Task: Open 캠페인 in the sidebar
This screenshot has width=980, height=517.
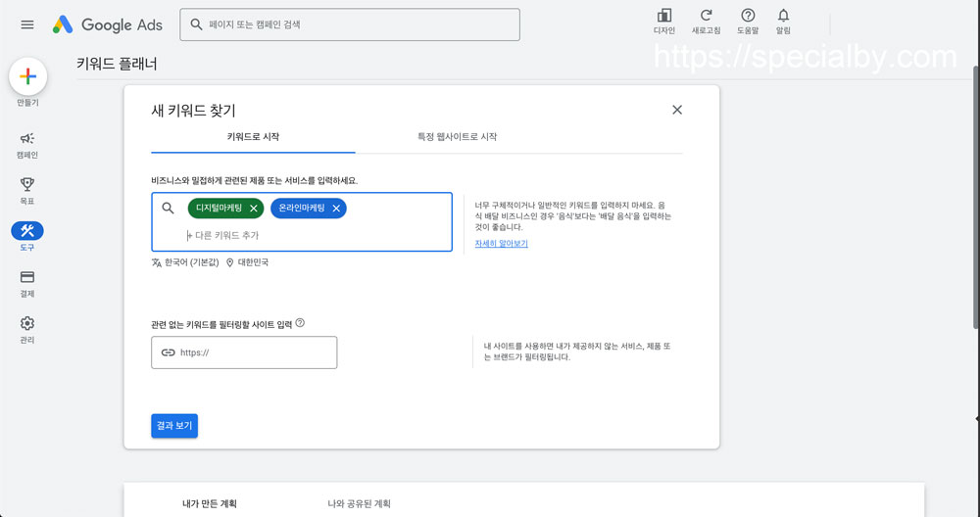Action: tap(26, 146)
